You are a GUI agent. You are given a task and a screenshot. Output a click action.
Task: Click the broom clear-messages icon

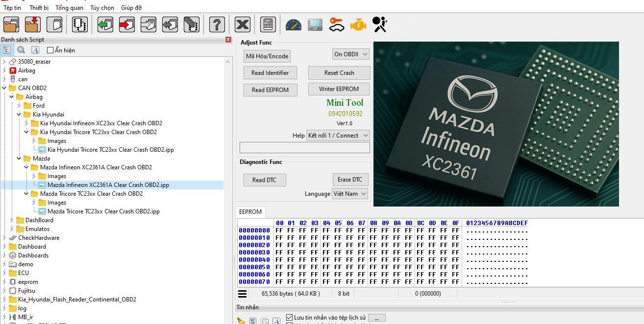tap(241, 321)
